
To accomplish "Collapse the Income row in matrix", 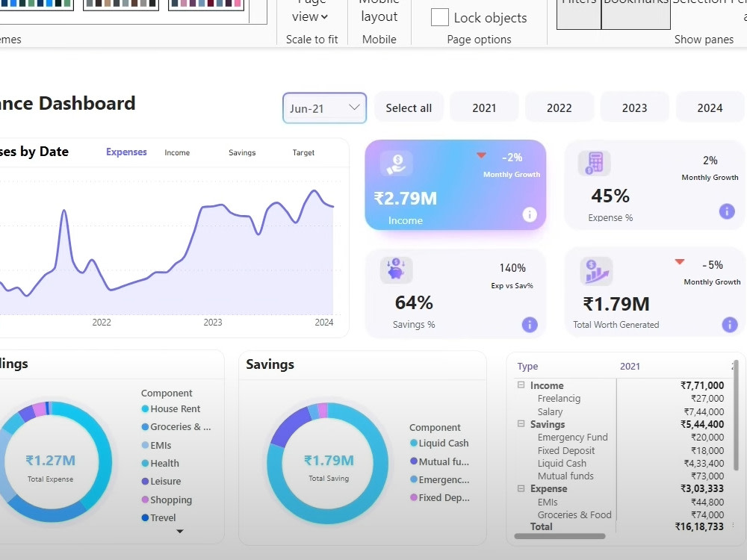I will (521, 385).
